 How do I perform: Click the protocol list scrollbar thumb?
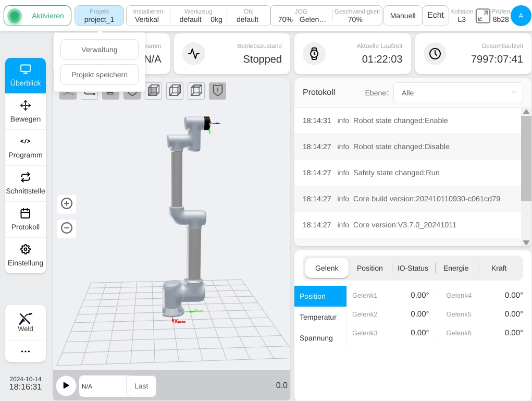(x=526, y=158)
